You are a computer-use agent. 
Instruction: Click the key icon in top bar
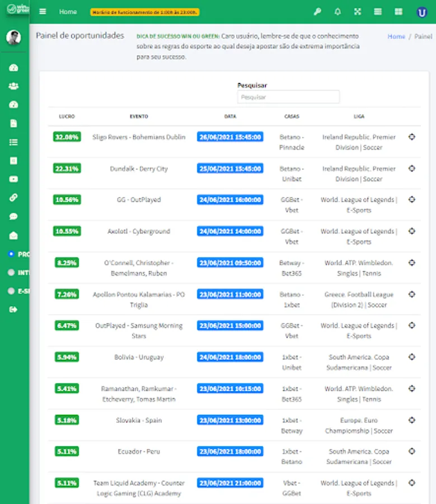click(x=317, y=12)
